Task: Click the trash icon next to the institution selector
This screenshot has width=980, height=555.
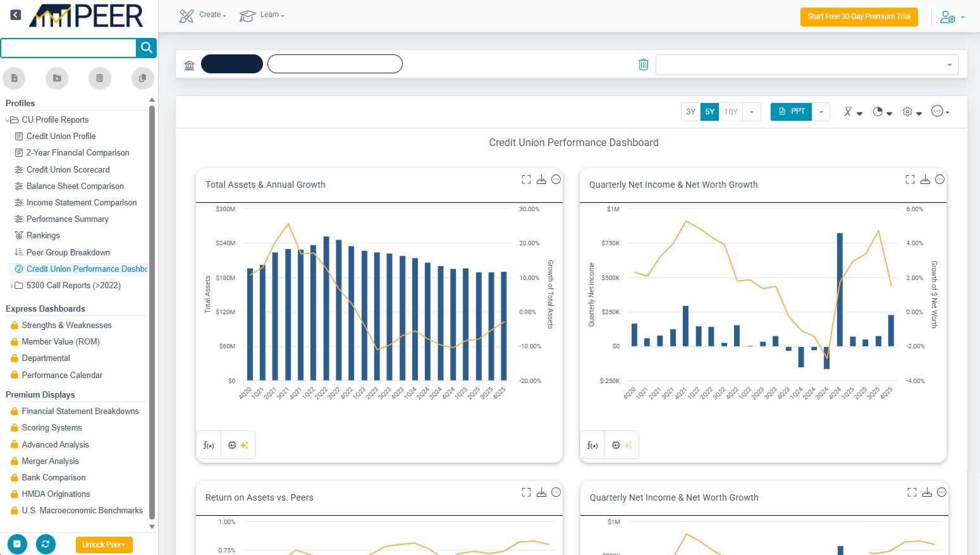Action: 644,64
